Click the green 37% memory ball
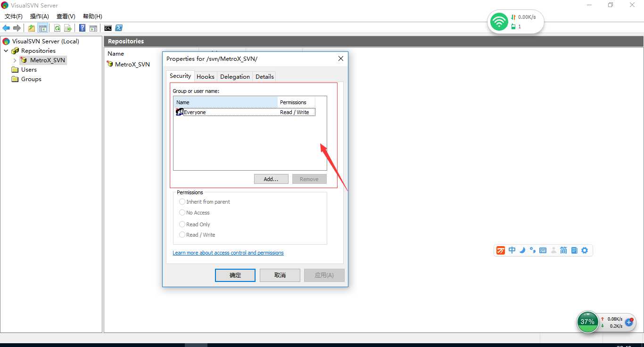The height and width of the screenshot is (347, 644). tap(587, 322)
